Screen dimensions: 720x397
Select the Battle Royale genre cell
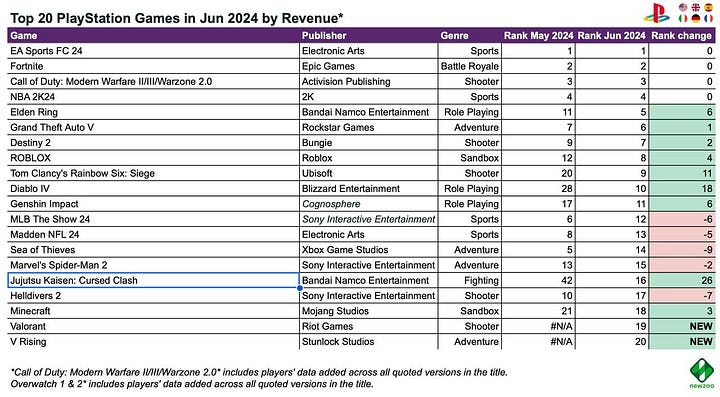[x=469, y=66]
